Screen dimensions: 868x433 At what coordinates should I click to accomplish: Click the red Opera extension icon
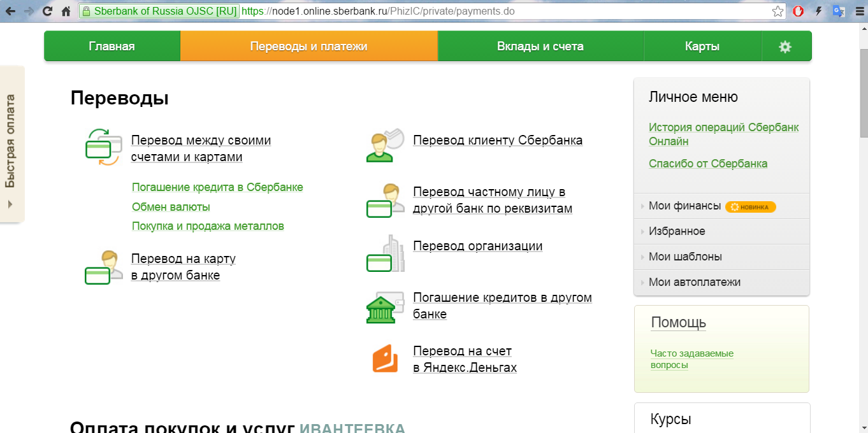click(x=798, y=11)
